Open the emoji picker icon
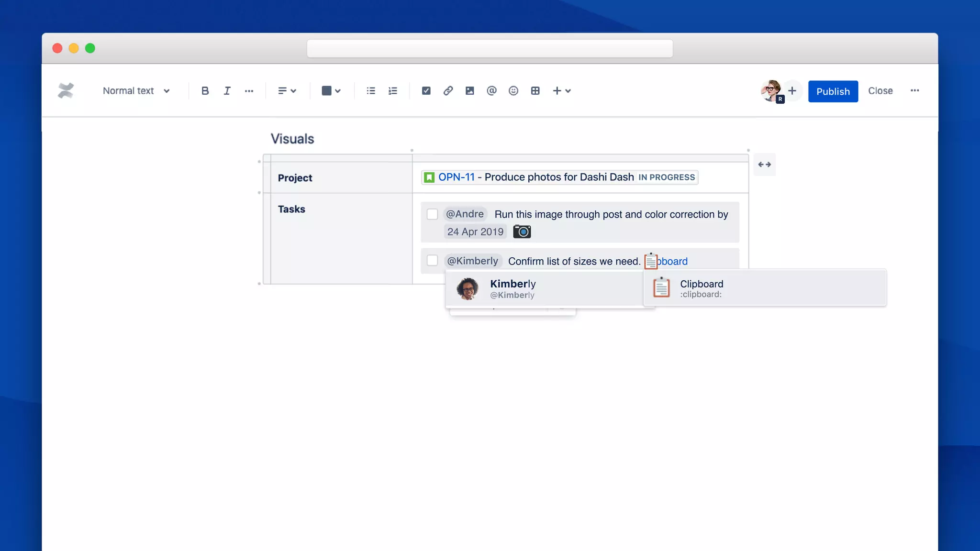Screen dimensions: 980x551 point(513,91)
